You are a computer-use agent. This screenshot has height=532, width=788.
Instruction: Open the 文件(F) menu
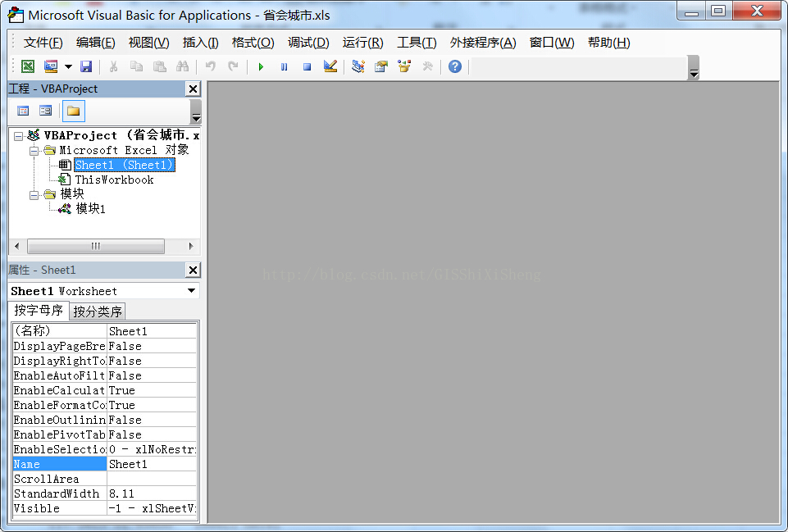[x=43, y=43]
